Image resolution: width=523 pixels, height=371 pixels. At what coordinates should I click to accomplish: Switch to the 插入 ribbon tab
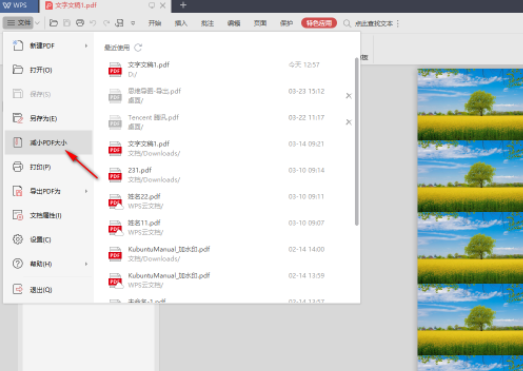[x=181, y=23]
